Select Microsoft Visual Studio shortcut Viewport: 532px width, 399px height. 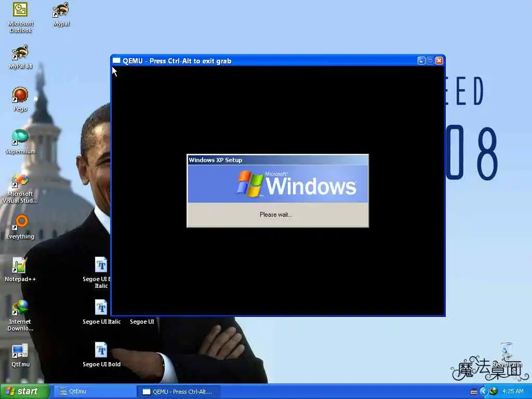coord(20,189)
